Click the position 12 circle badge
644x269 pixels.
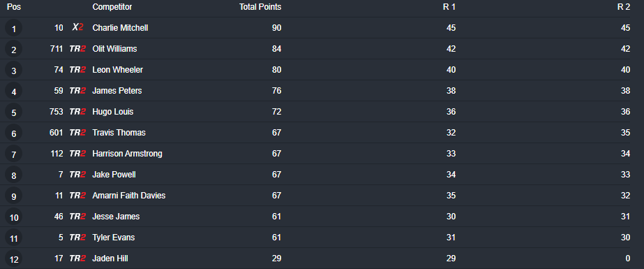point(13,259)
